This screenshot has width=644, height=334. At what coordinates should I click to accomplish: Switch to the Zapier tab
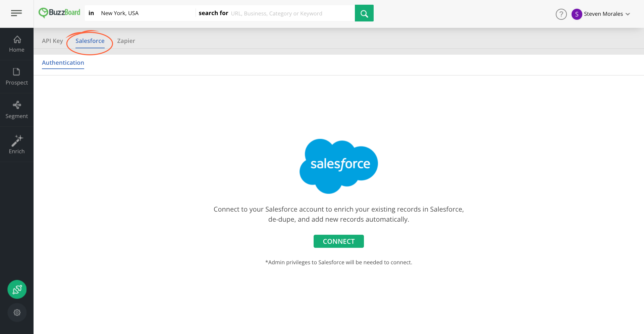click(126, 41)
